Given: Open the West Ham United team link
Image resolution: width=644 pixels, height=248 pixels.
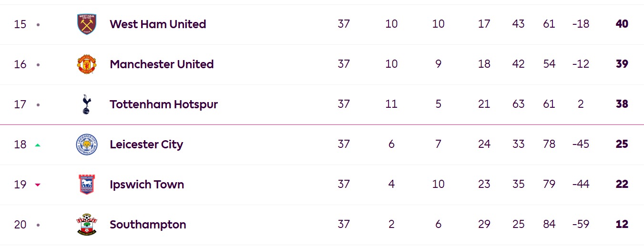Looking at the screenshot, I should pyautogui.click(x=158, y=24).
